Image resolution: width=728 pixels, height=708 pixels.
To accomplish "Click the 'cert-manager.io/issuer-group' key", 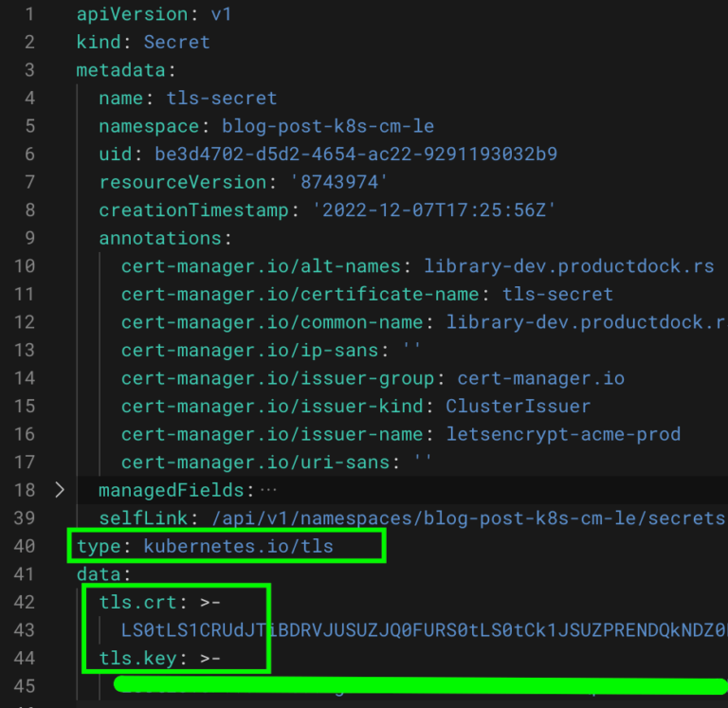I will click(x=278, y=378).
